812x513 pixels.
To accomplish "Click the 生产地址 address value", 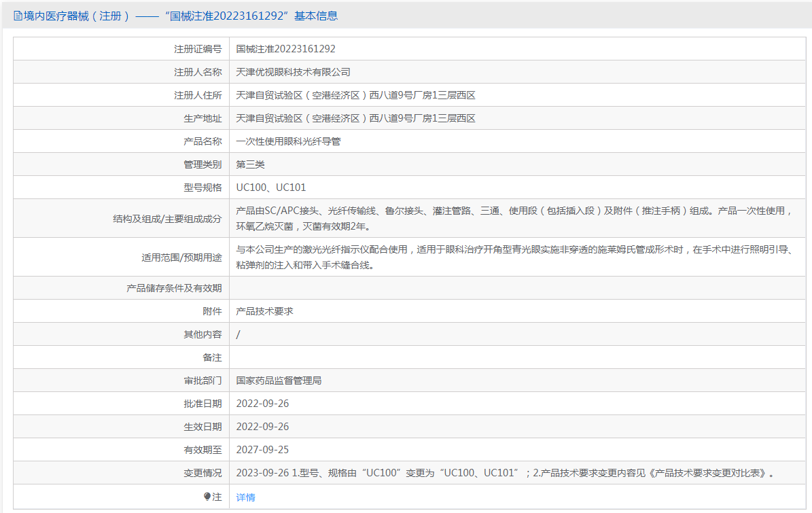I will (356, 118).
